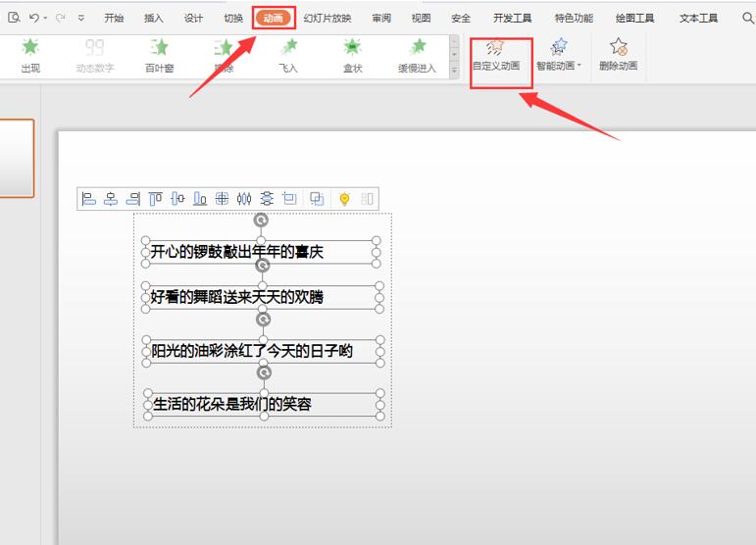The width and height of the screenshot is (756, 545).
Task: Align selected objects to the top
Action: [155, 199]
